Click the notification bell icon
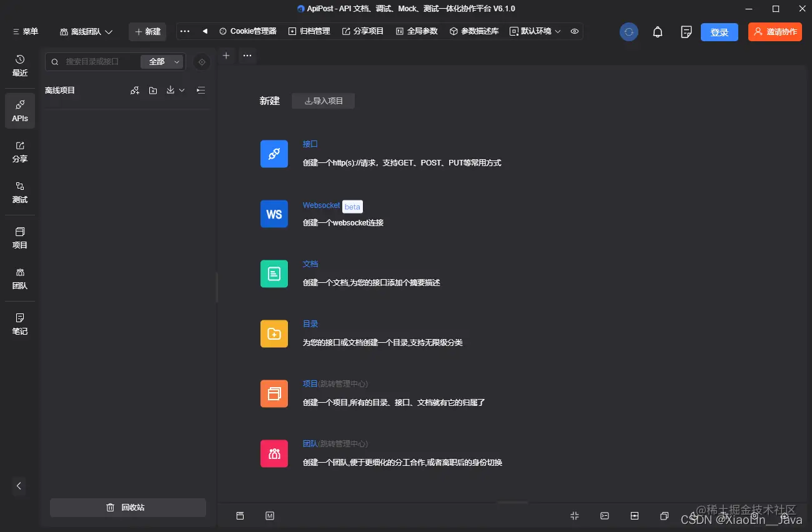Viewport: 812px width, 532px height. coord(657,31)
